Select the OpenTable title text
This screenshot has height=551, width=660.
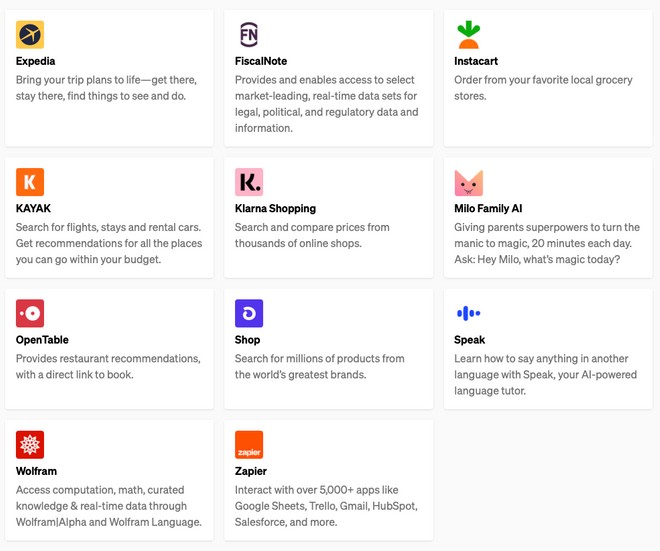point(42,340)
